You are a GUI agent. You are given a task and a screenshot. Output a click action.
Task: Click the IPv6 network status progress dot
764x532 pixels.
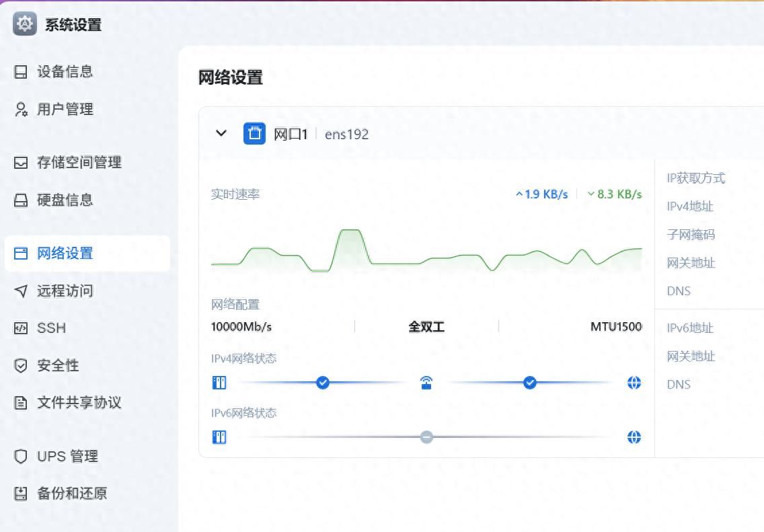pyautogui.click(x=426, y=436)
